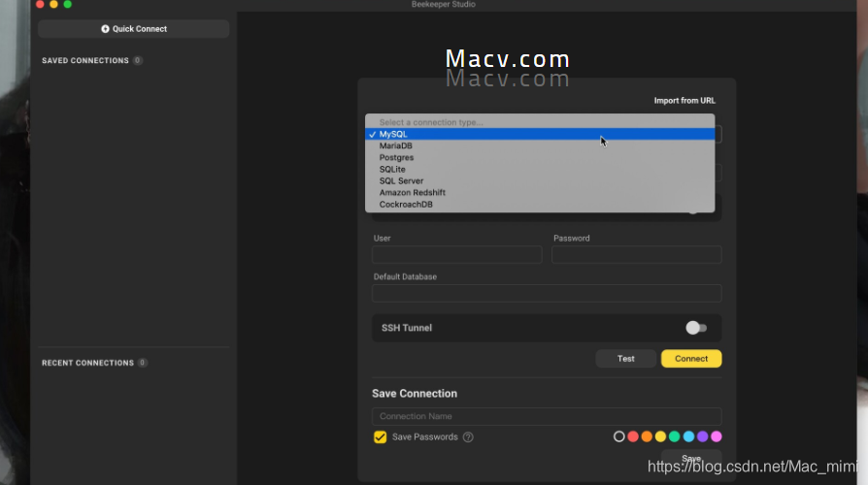The image size is (868, 485).
Task: Open the Save Passwords help icon
Action: tap(468, 436)
